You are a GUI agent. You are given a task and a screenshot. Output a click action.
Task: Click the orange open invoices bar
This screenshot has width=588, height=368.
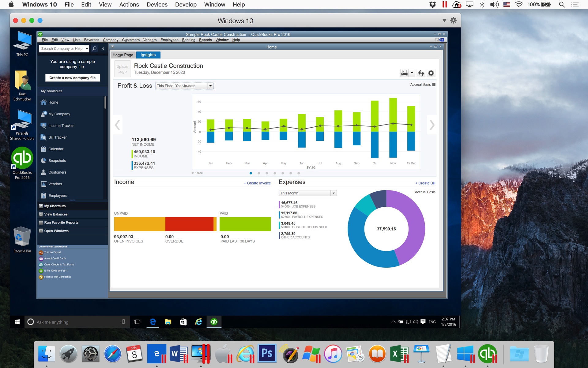coord(140,224)
